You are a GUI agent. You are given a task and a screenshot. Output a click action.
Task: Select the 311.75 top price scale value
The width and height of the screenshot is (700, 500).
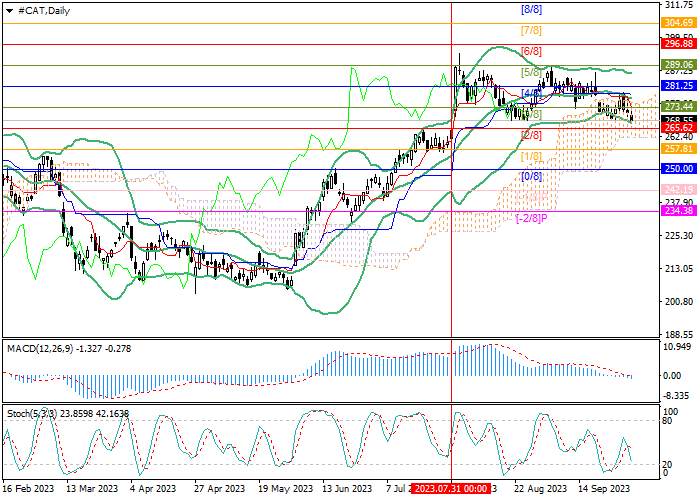pos(679,5)
